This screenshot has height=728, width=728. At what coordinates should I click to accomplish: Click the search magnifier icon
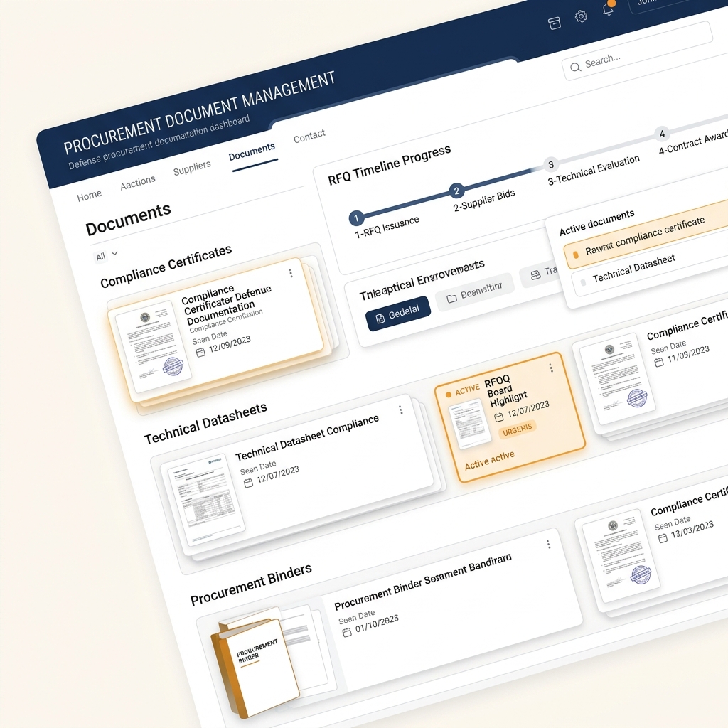pos(575,68)
